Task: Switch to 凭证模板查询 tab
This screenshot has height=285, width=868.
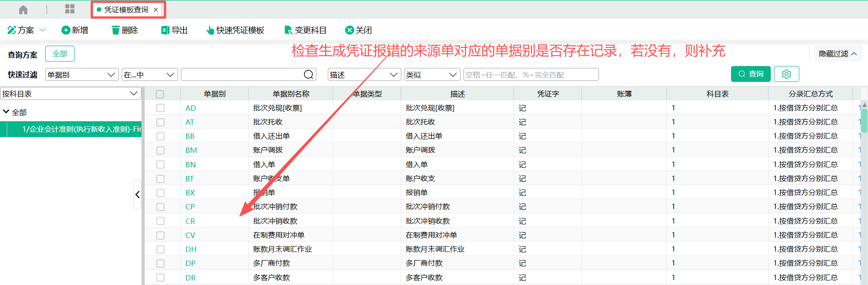Action: pos(126,9)
